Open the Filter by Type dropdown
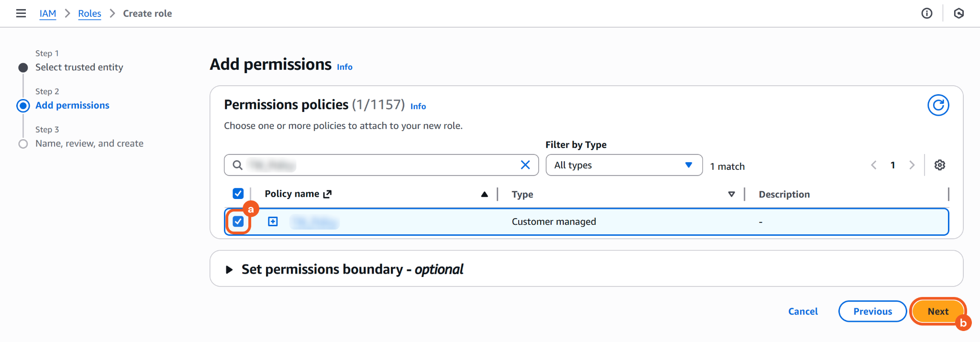This screenshot has width=980, height=342. (x=624, y=165)
